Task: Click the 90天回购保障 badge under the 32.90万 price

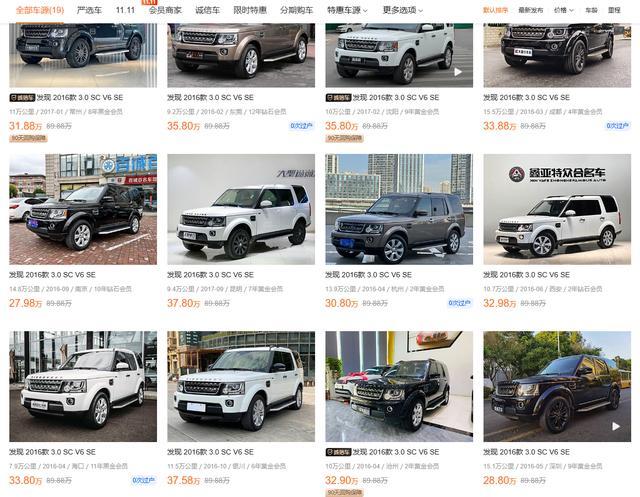Action: point(344,493)
